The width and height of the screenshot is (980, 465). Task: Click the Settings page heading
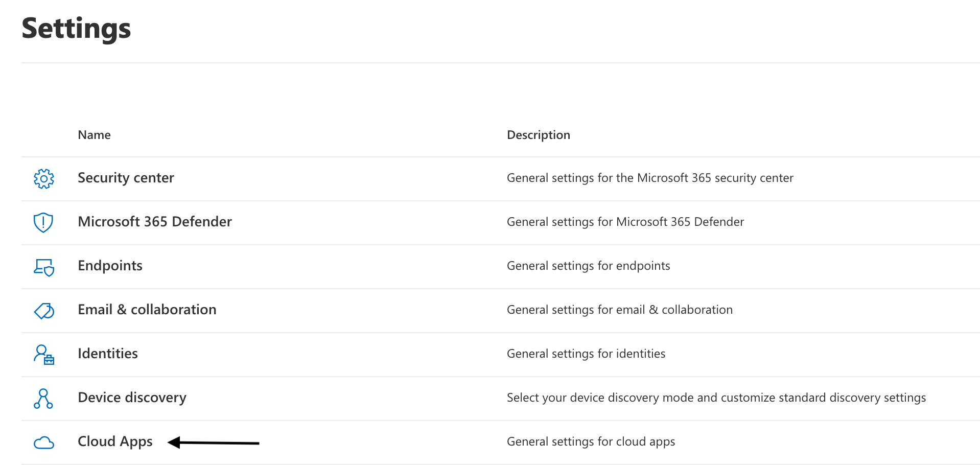(76, 29)
